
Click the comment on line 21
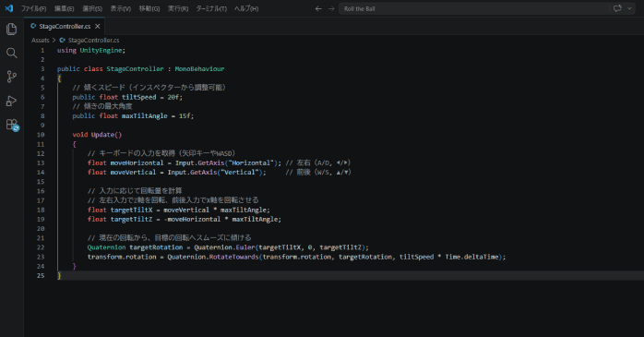pyautogui.click(x=169, y=238)
